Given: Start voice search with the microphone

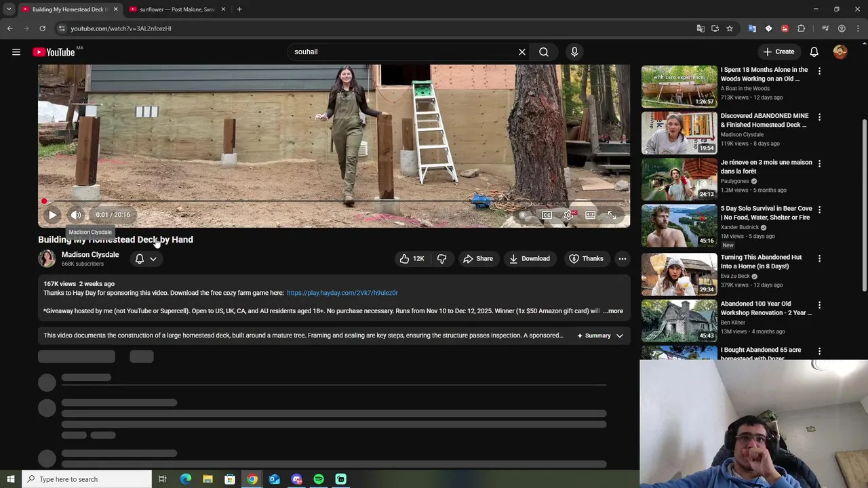Looking at the screenshot, I should coord(574,52).
